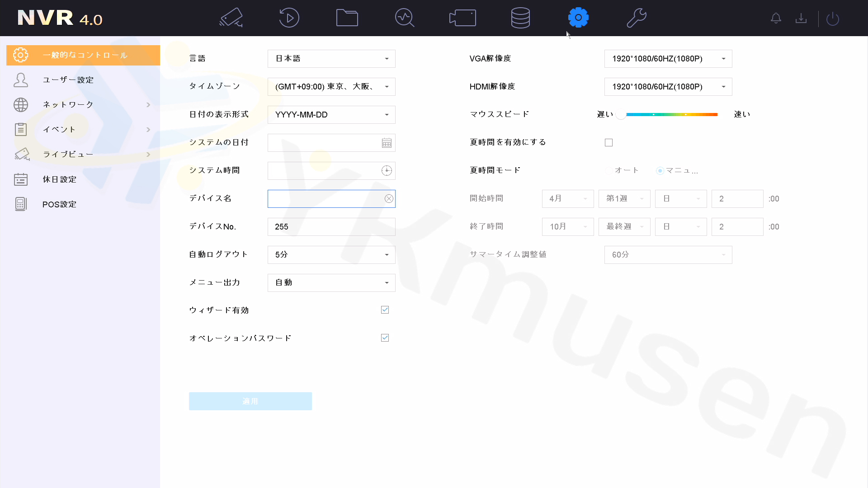
Task: Enable the 夏時間を有効にする checkbox
Action: (609, 142)
